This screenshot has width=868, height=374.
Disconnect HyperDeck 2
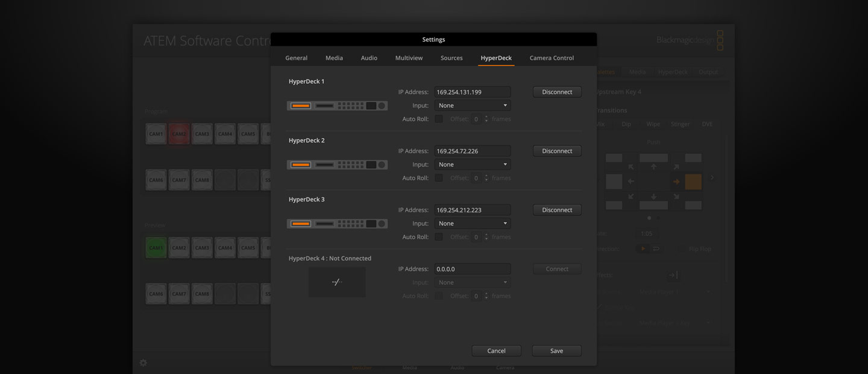[x=556, y=150]
